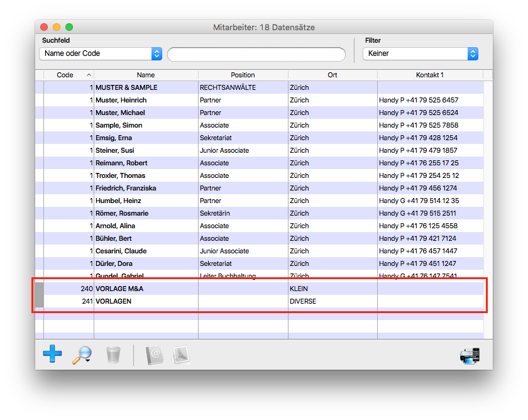Select the 'VORLAGE M&A' row

click(260, 289)
